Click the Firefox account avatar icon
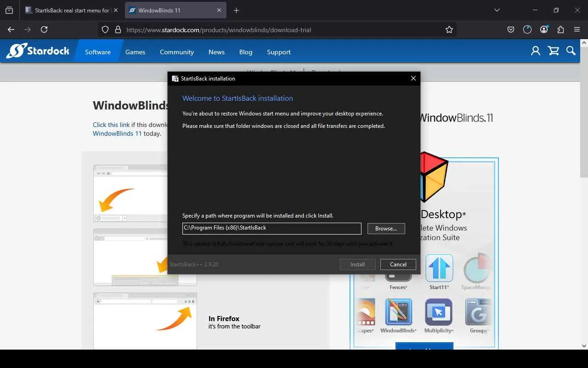 pos(544,29)
